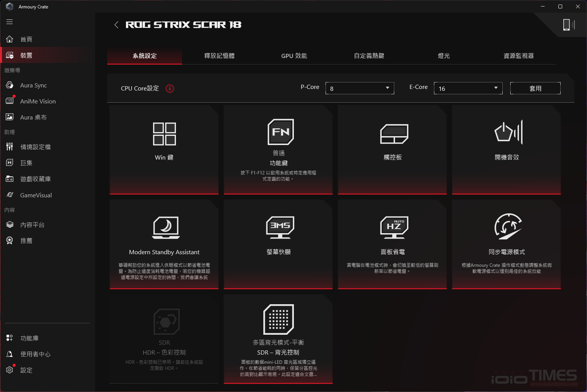Click the ROG logo in the title bar
The width and height of the screenshot is (587, 392).
10,6
